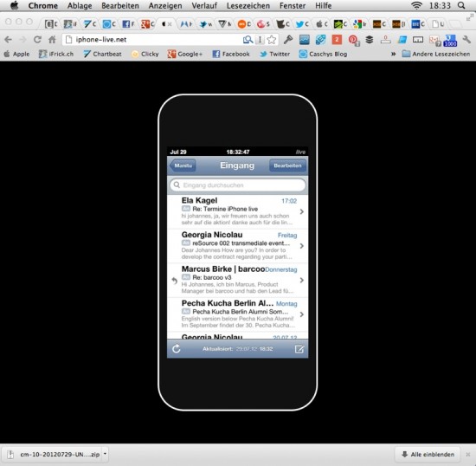Click the Buffer stacked-layers extension icon
This screenshot has height=466, width=476.
coord(370,40)
